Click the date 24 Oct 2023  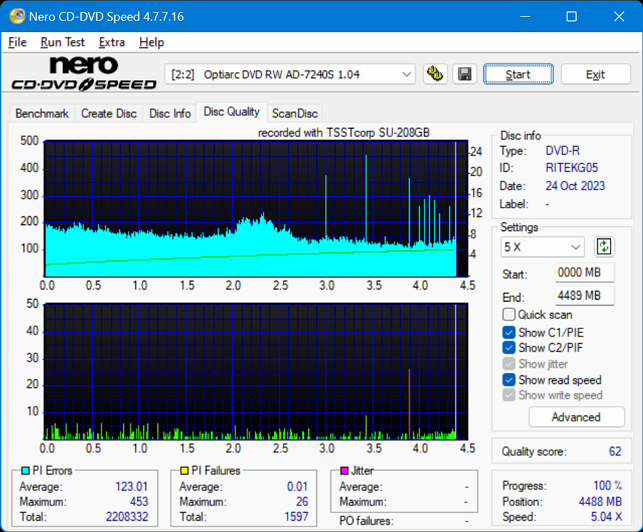click(x=575, y=186)
